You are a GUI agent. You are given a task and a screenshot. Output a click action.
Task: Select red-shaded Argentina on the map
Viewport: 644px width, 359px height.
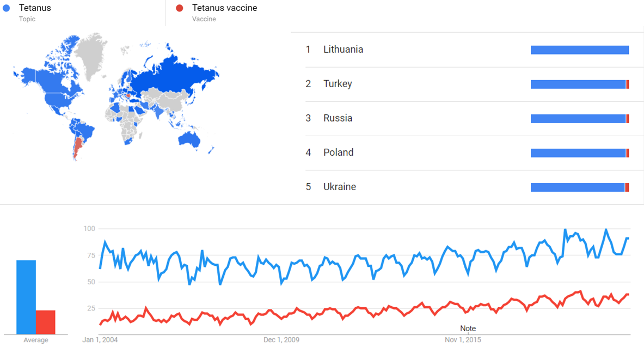click(x=78, y=147)
